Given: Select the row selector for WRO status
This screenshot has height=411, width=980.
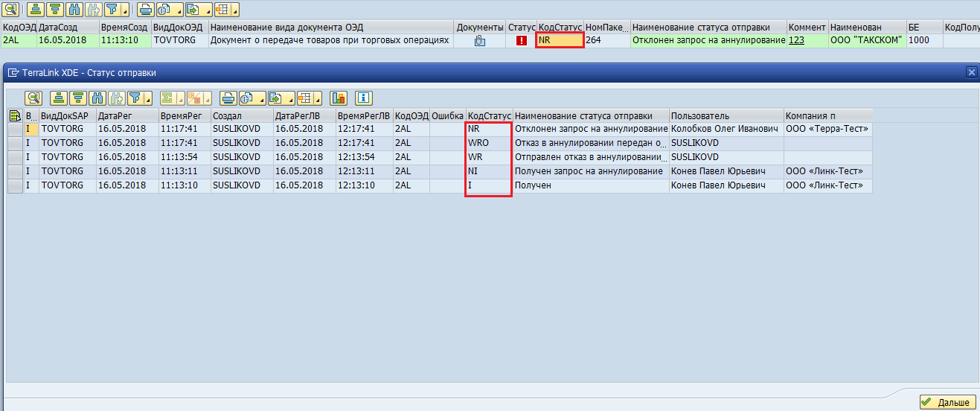Looking at the screenshot, I should [x=15, y=143].
